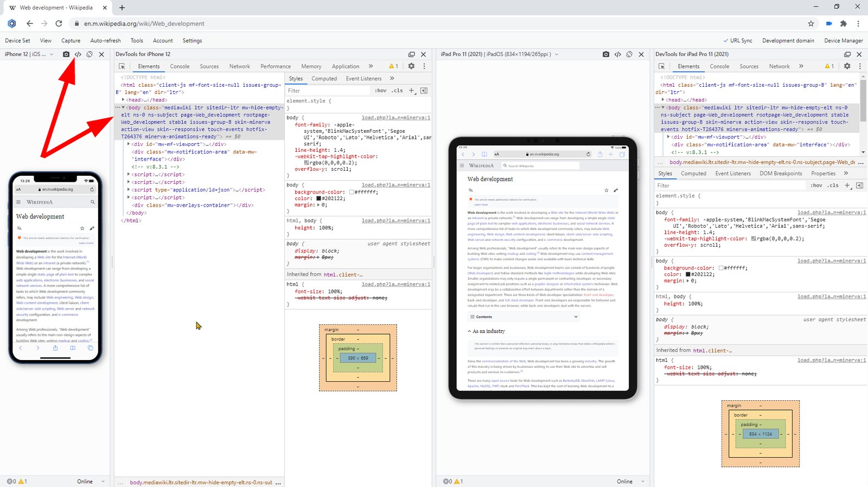The image size is (868, 487).
Task: Toggle the URL Sync option
Action: point(738,41)
